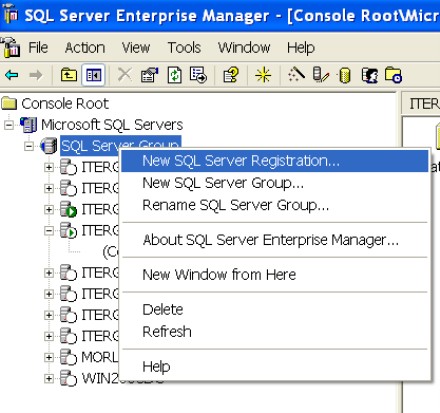Select Console Root in the tree

[65, 104]
